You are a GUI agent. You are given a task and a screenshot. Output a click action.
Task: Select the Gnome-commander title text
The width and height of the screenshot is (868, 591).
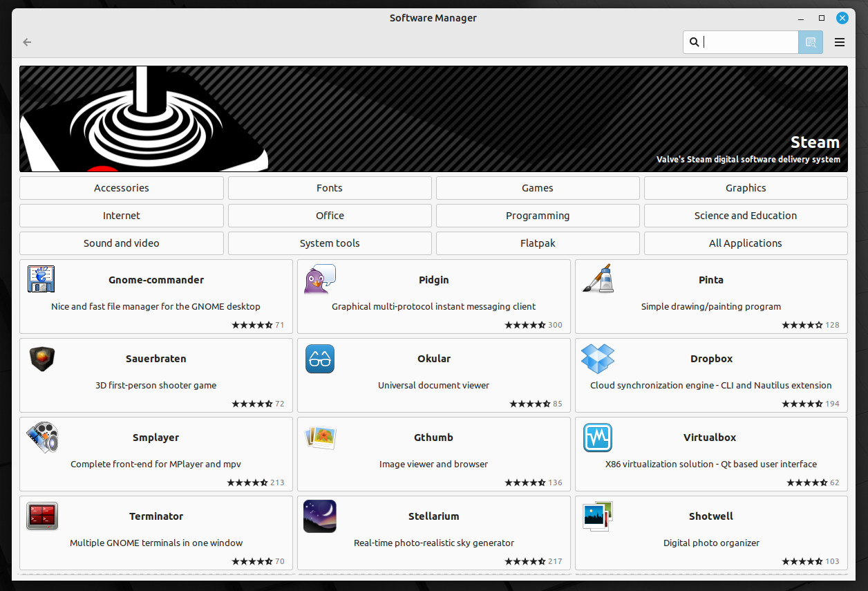(156, 280)
